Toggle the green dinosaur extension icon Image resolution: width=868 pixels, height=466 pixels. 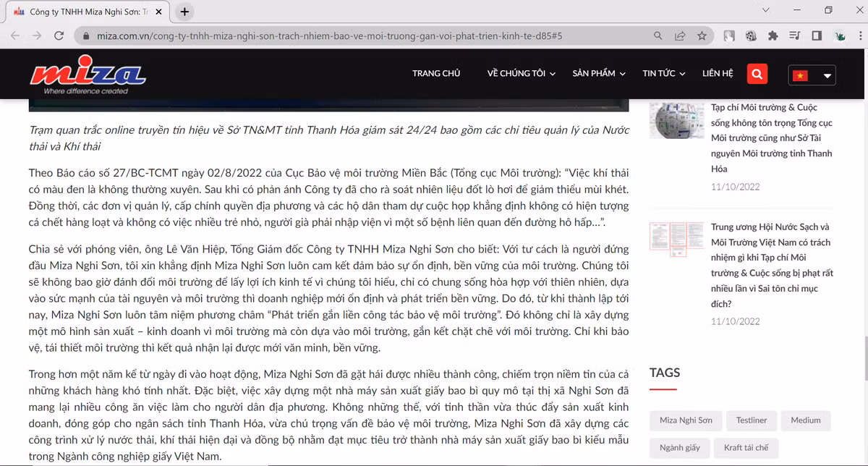(840, 35)
